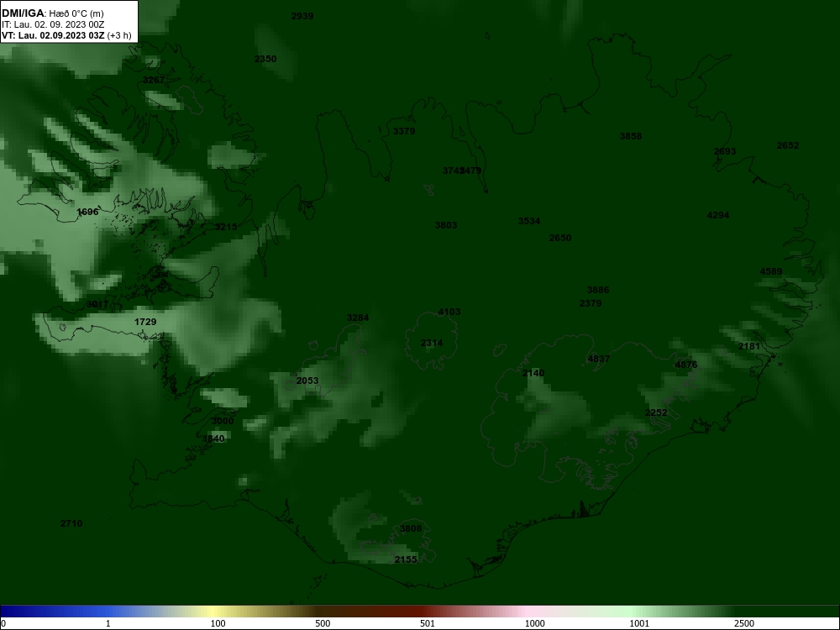Click the DMI/IGA title text
The height and width of the screenshot is (630, 840).
pos(23,13)
